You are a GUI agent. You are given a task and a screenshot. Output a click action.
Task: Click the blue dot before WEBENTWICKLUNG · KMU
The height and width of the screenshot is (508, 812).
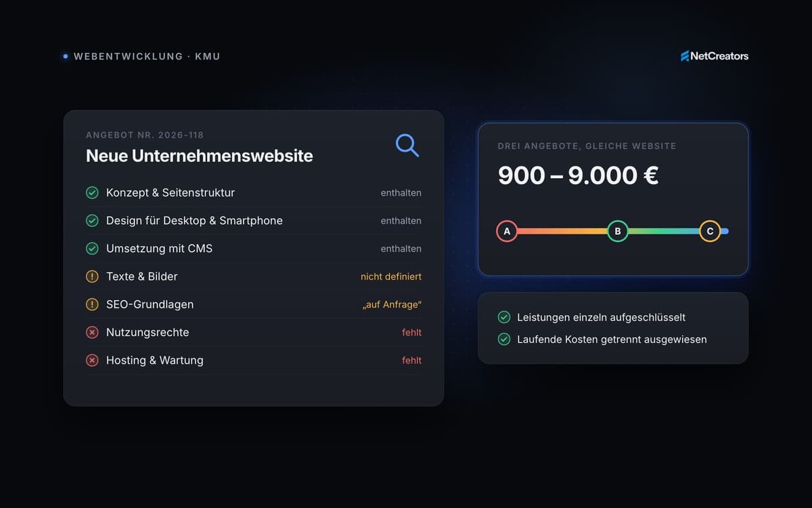click(65, 56)
